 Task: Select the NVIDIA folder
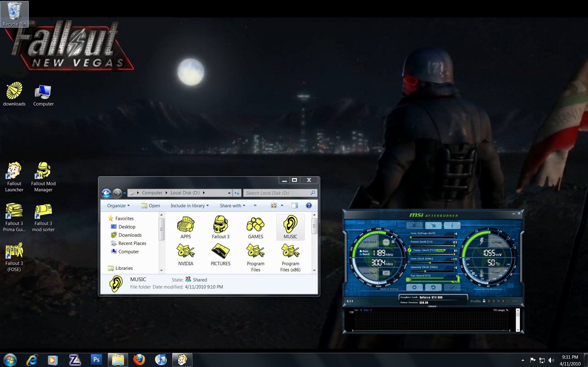[x=186, y=254]
